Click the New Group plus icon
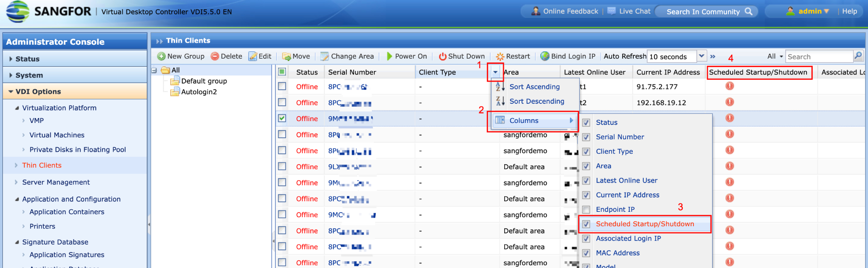Screen dimensions: 868x268 tap(161, 56)
